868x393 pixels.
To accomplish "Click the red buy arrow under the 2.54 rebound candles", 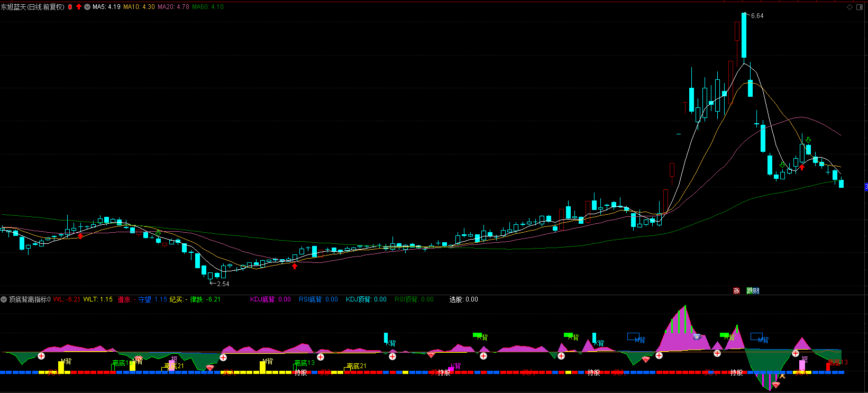I will tap(295, 266).
